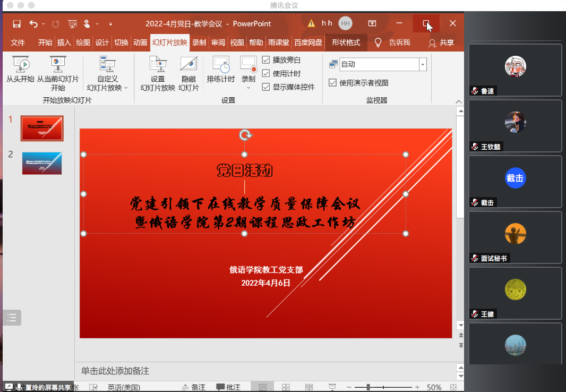Disable 使用演示者视图 checkbox

coord(333,83)
